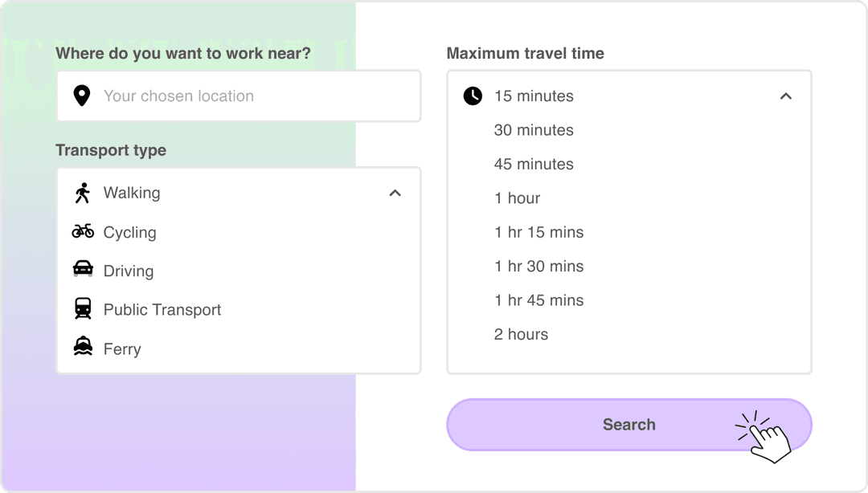This screenshot has height=493, width=868.
Task: Select the Public Transport option text
Action: point(162,309)
